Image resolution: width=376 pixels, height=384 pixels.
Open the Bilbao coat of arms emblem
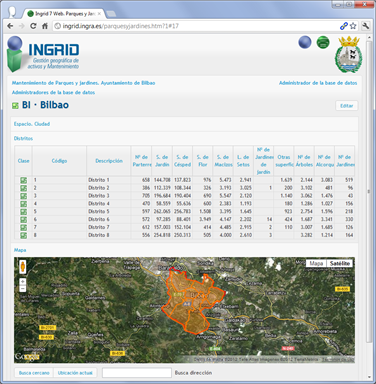(349, 54)
